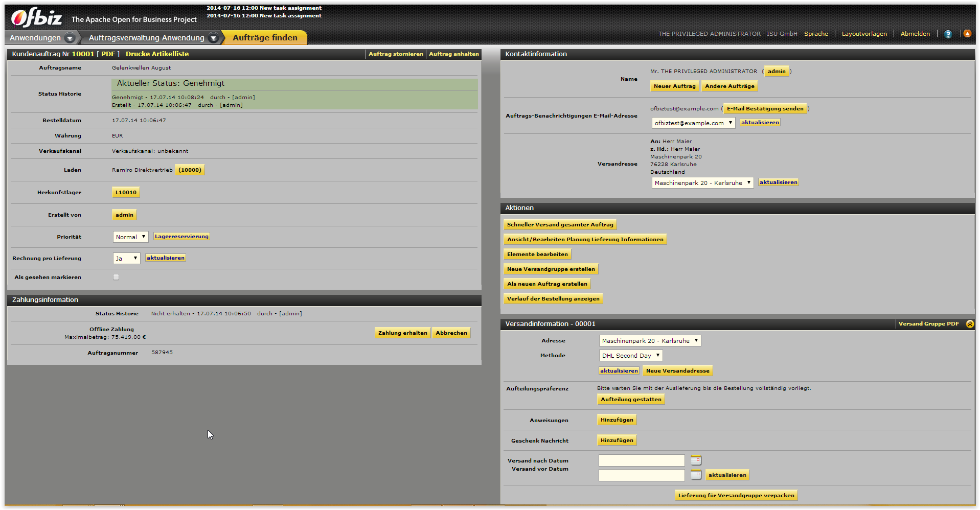Check the Als gesehen markieren checkbox

tap(116, 277)
